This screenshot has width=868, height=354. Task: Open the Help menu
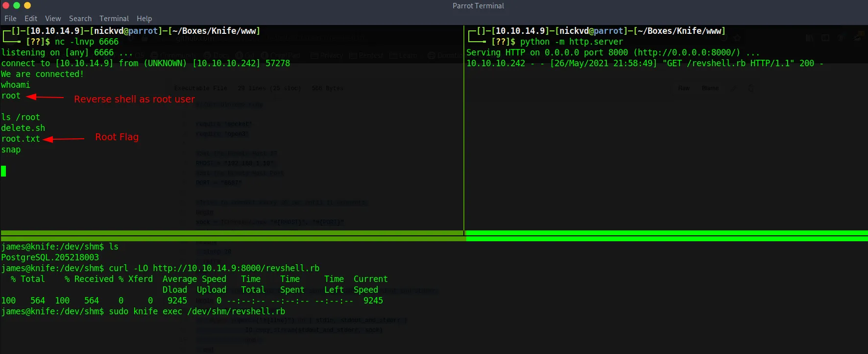pos(144,19)
